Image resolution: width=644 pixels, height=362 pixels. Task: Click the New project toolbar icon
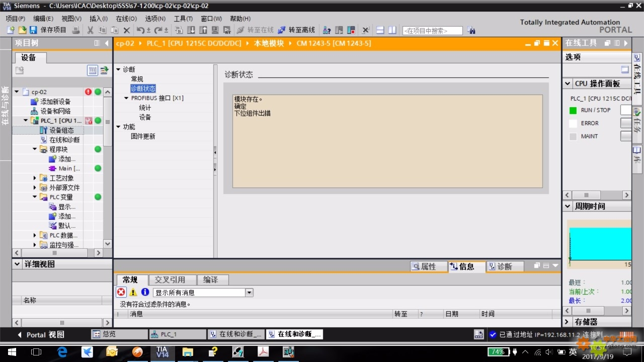point(11,30)
